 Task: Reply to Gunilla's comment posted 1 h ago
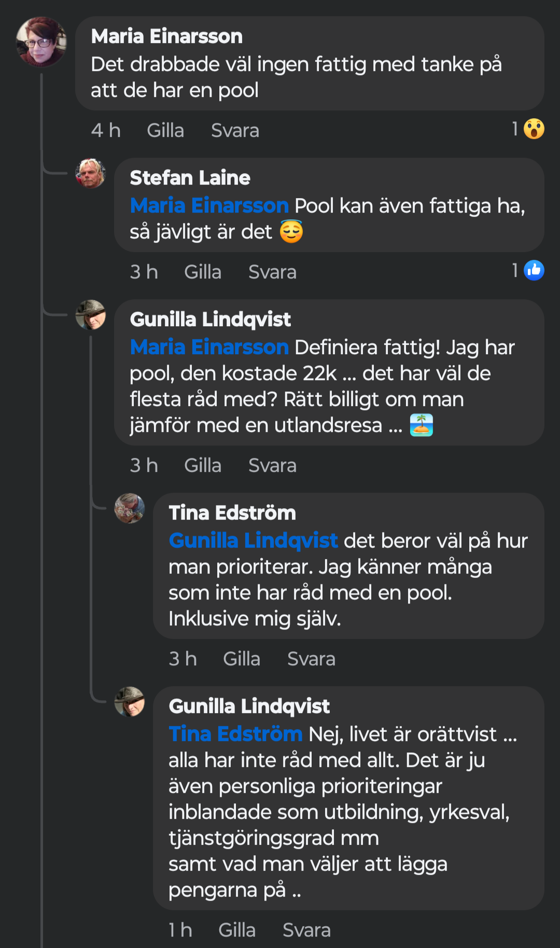click(x=306, y=930)
